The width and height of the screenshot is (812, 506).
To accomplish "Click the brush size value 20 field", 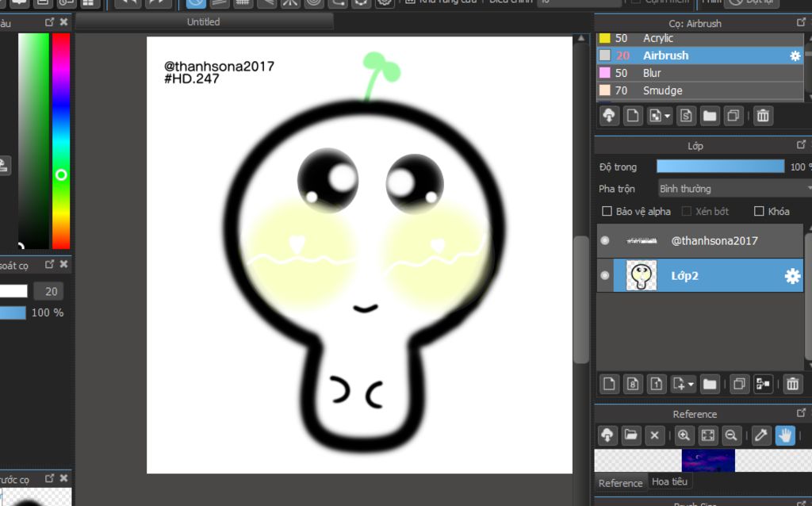I will click(49, 292).
